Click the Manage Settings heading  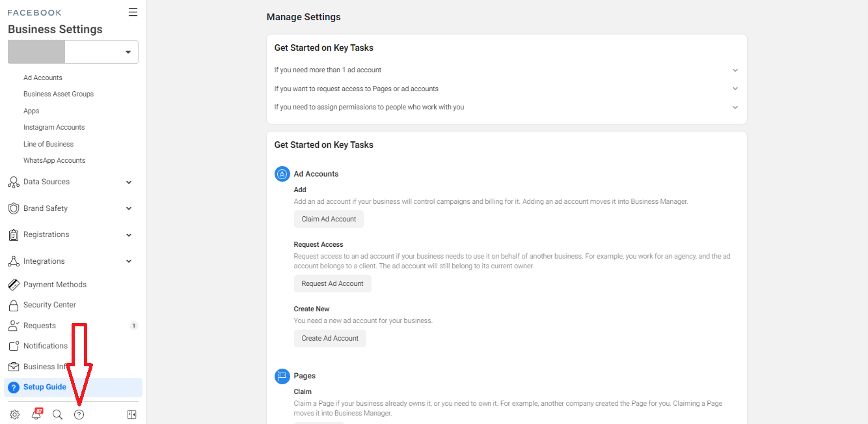point(303,17)
